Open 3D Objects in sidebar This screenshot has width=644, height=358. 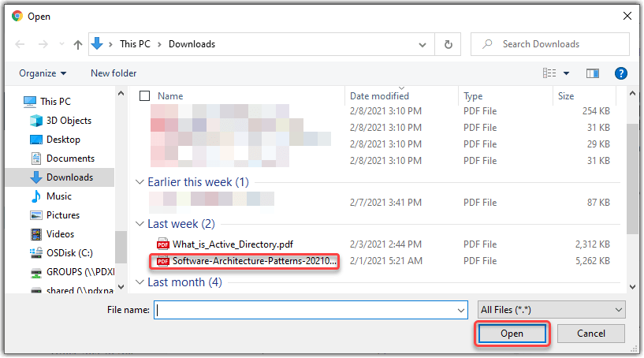[x=69, y=121]
